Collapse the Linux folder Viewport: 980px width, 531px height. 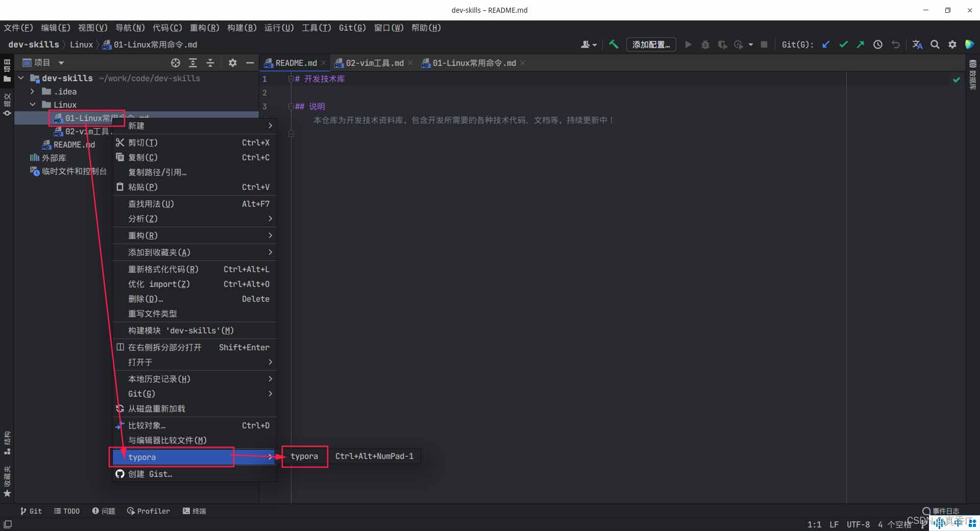(x=33, y=105)
